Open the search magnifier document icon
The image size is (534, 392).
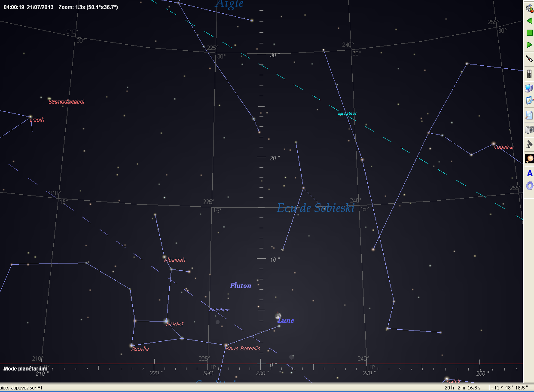pos(529,115)
